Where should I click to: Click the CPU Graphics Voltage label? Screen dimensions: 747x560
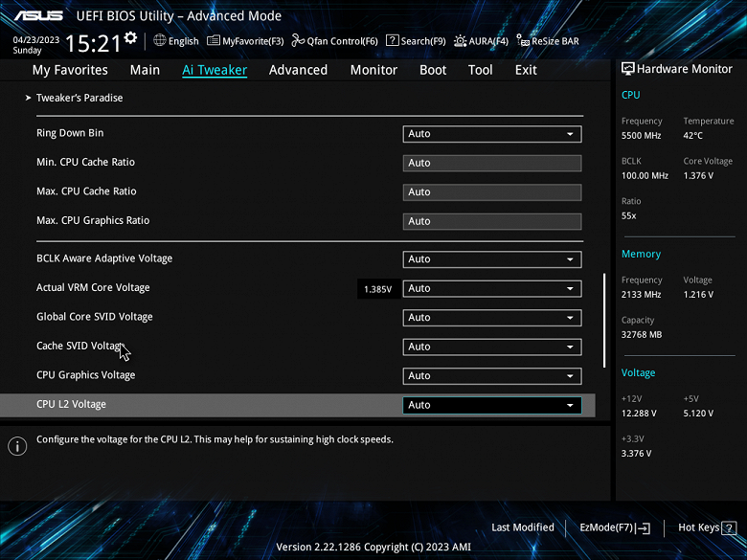coord(86,375)
